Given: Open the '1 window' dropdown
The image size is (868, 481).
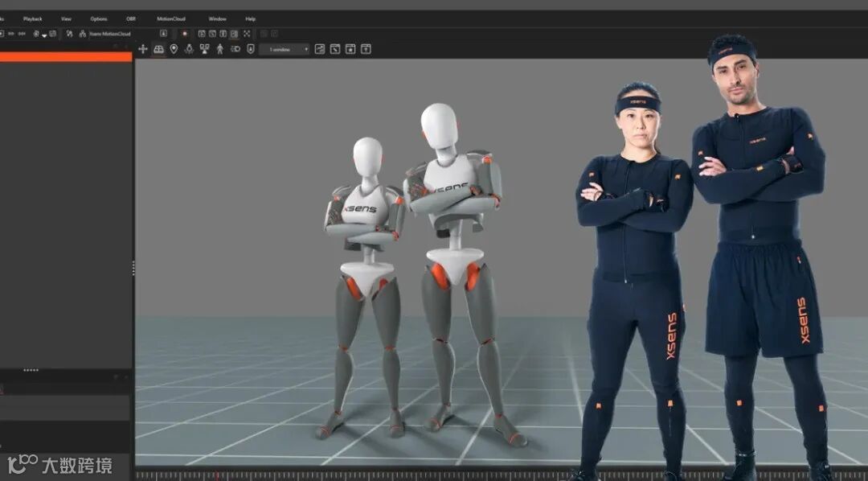Looking at the screenshot, I should click(x=285, y=49).
